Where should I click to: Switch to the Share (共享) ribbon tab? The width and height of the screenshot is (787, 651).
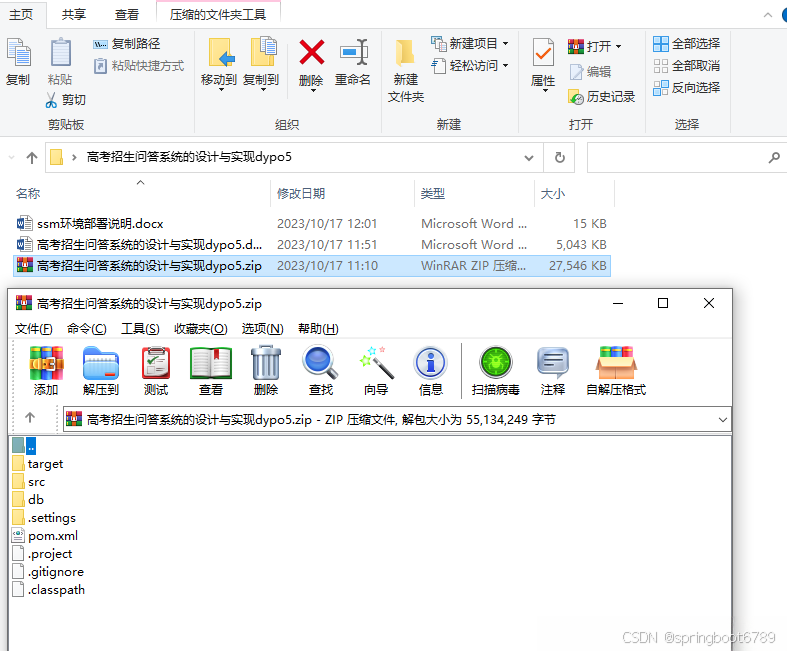click(x=74, y=15)
